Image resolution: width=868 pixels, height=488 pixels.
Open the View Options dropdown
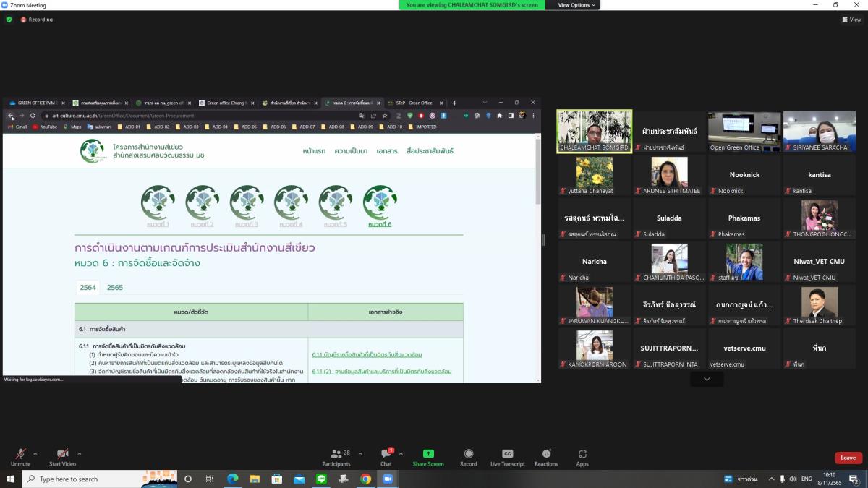pos(576,5)
